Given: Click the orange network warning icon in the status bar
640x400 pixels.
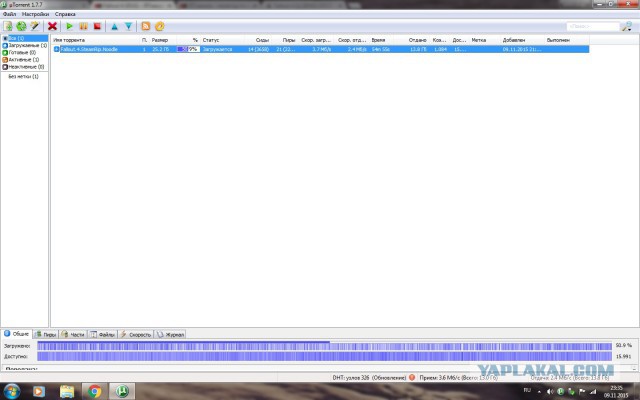Looking at the screenshot, I should tap(412, 378).
